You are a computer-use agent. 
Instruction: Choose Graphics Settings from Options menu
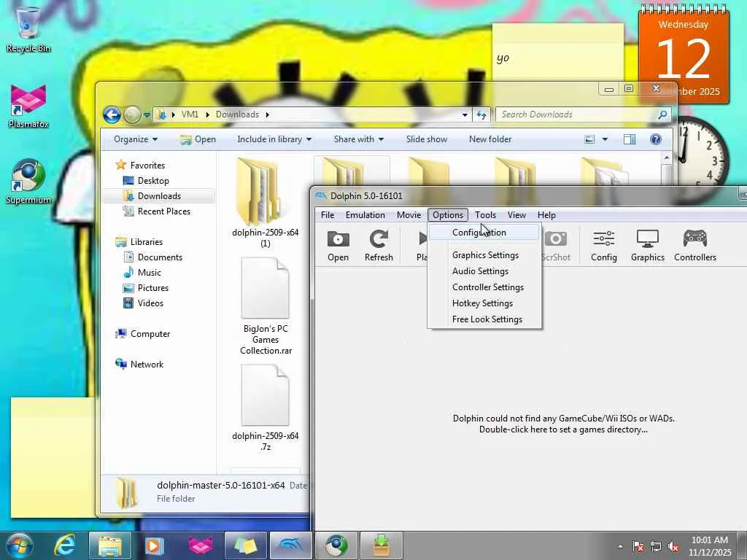click(x=484, y=255)
